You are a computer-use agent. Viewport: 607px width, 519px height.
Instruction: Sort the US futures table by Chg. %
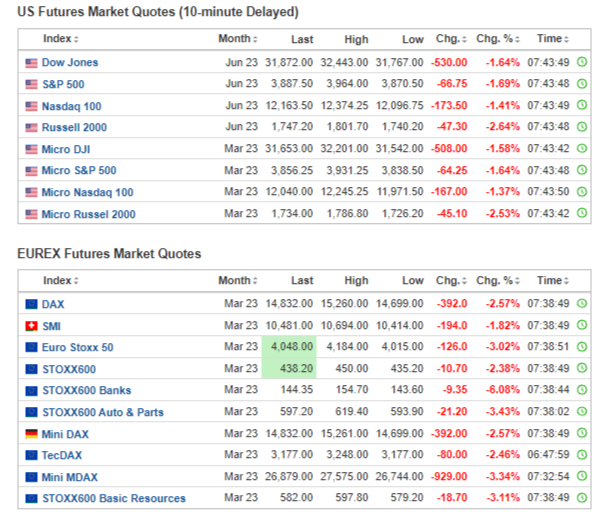click(x=498, y=39)
